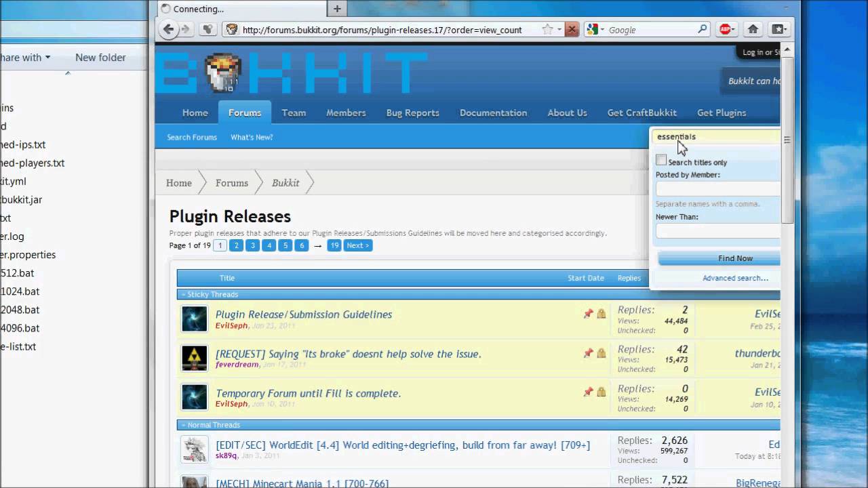Viewport: 868px width, 488px height.
Task: Stop loading with the red X button
Action: (572, 29)
